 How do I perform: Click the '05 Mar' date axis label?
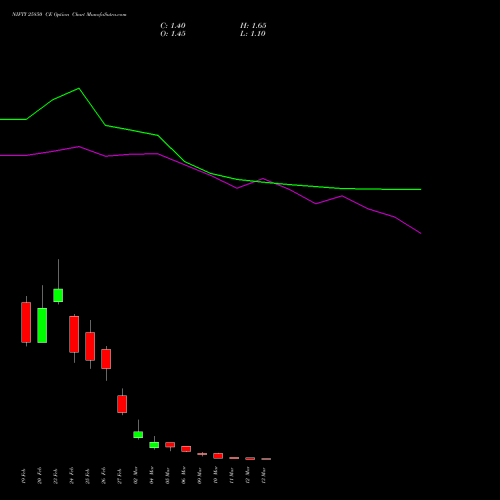pos(167,476)
